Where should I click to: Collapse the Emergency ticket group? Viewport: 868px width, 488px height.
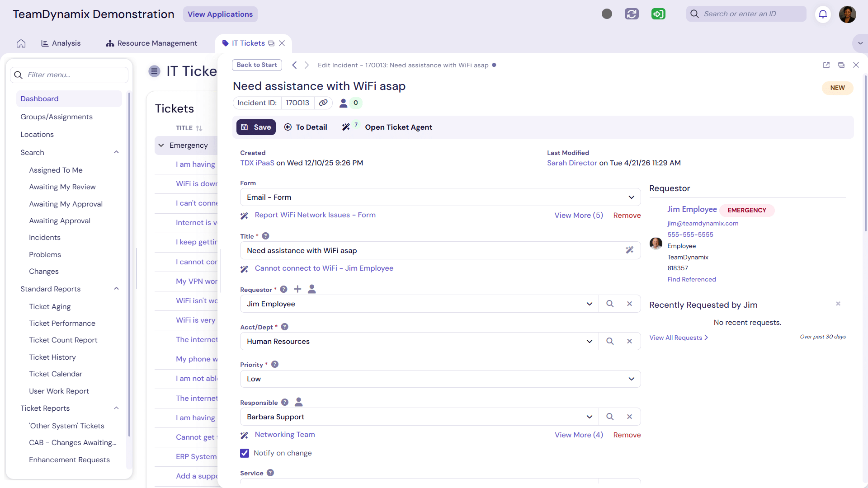click(161, 145)
